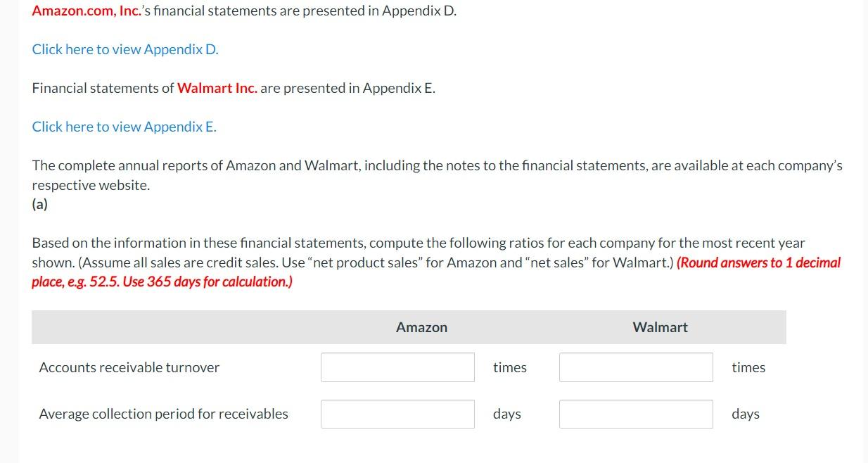
Task: Click the red Walmart Inc. company name
Action: pyautogui.click(x=217, y=87)
